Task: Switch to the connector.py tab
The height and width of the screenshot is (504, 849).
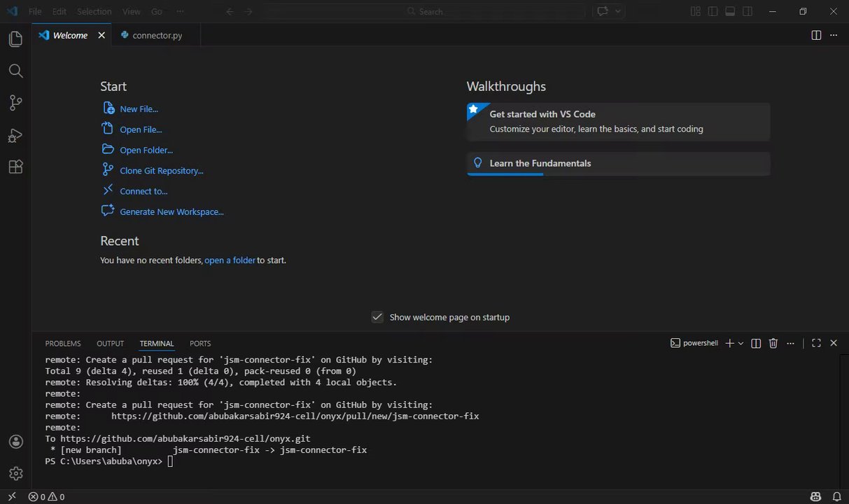Action: tap(157, 35)
